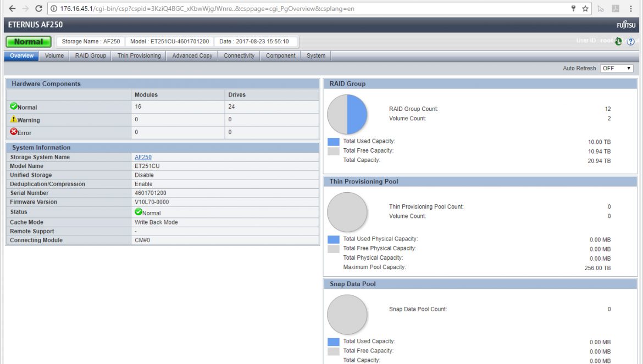Open help with the question mark icon
This screenshot has width=643, height=364.
click(631, 41)
